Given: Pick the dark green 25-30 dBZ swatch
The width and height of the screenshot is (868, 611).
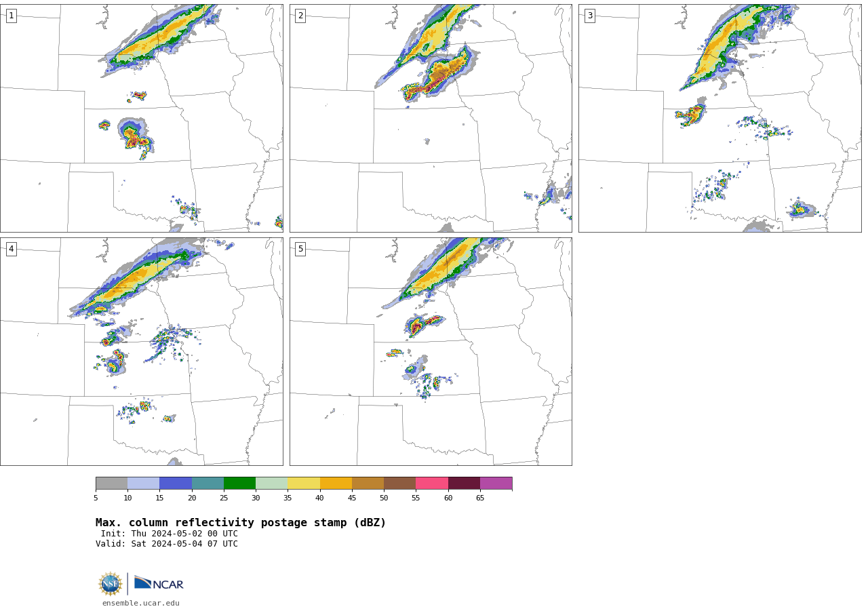Looking at the screenshot, I should click(239, 484).
